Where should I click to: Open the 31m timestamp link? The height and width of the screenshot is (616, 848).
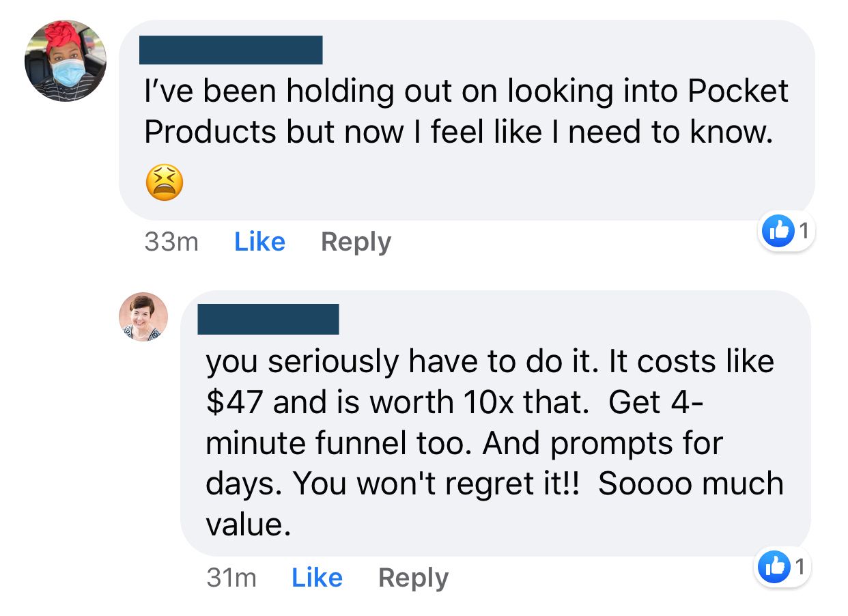[231, 578]
